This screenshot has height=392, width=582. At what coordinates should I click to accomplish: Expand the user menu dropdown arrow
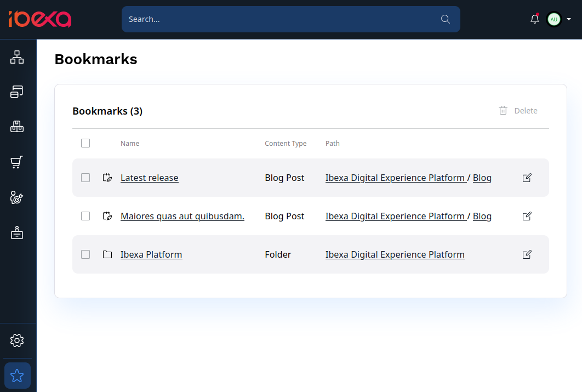(569, 19)
